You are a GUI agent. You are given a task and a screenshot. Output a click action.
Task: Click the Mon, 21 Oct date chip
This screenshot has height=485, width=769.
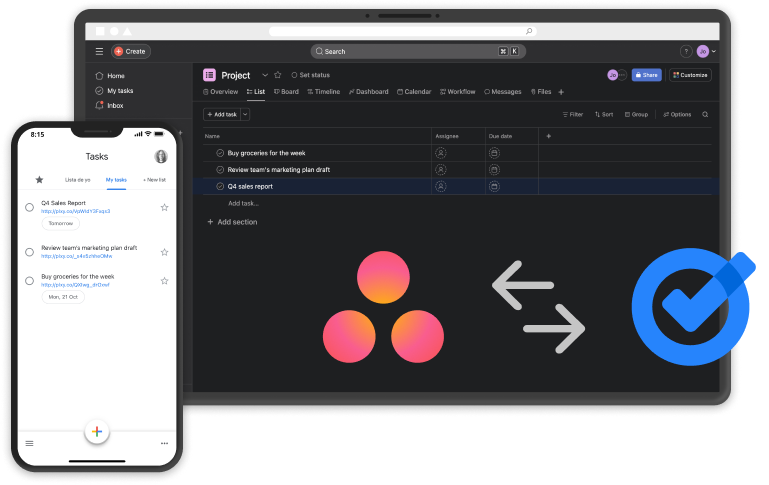pos(63,297)
